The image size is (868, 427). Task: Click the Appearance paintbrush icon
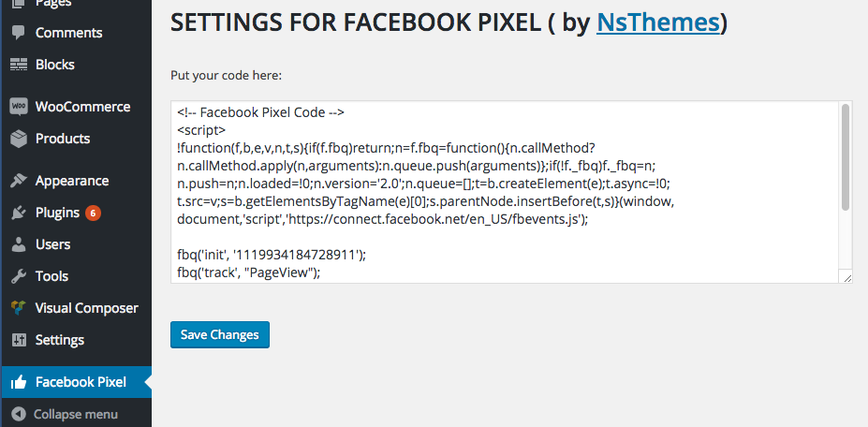pyautogui.click(x=19, y=181)
